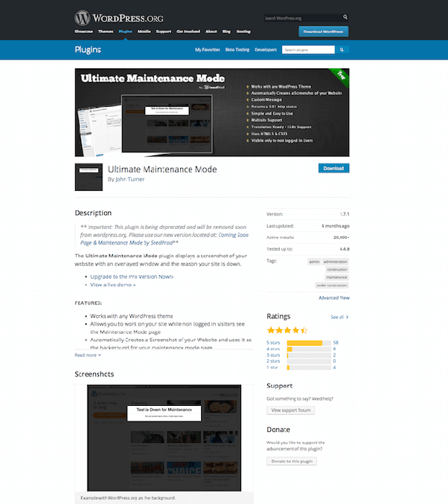Expand description with Read more
This screenshot has height=504, width=448.
click(x=88, y=355)
